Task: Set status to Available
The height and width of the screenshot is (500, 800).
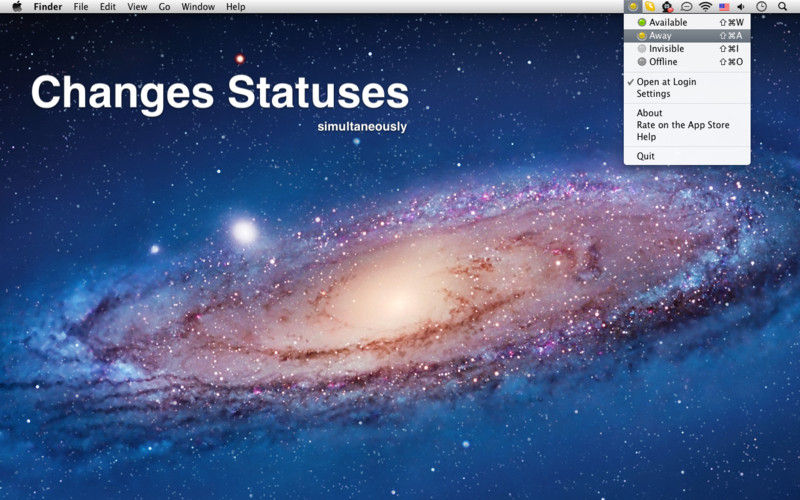Action: [687, 22]
